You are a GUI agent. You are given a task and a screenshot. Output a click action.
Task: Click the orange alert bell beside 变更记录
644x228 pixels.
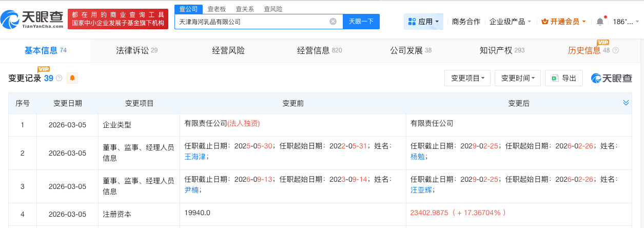[x=72, y=78]
